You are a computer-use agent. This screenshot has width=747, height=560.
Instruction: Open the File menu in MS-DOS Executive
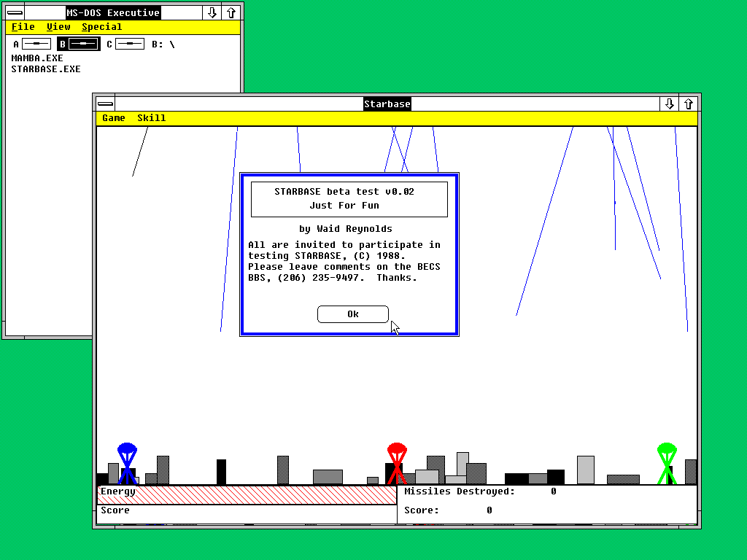(x=23, y=27)
